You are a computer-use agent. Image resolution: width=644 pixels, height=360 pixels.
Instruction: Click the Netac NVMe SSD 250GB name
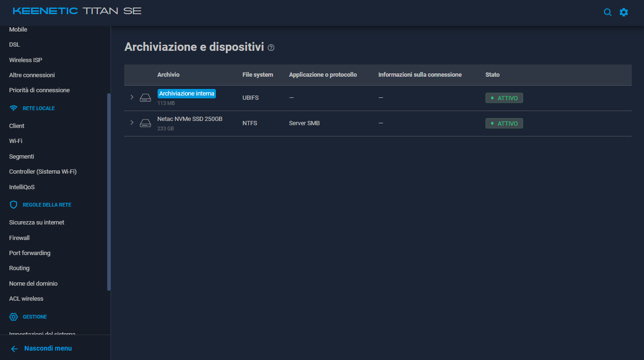190,119
